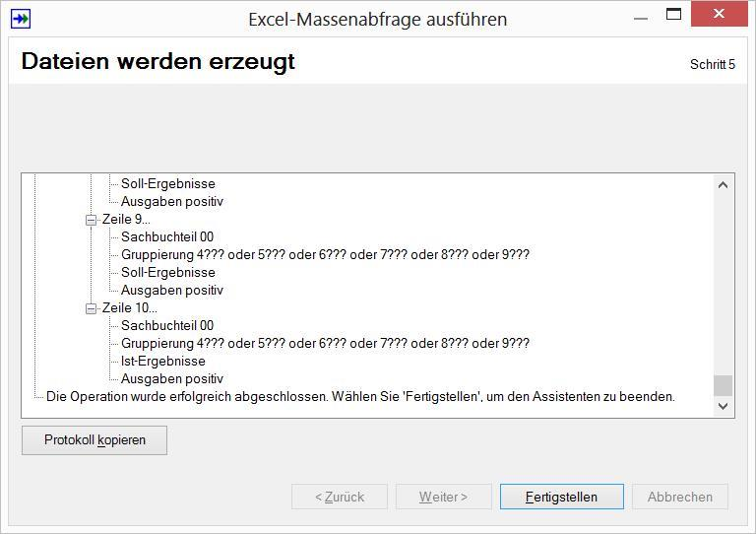Click the Schritt 5 step label

pos(713,65)
